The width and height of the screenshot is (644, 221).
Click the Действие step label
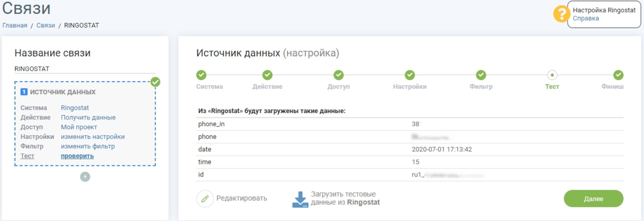click(267, 87)
